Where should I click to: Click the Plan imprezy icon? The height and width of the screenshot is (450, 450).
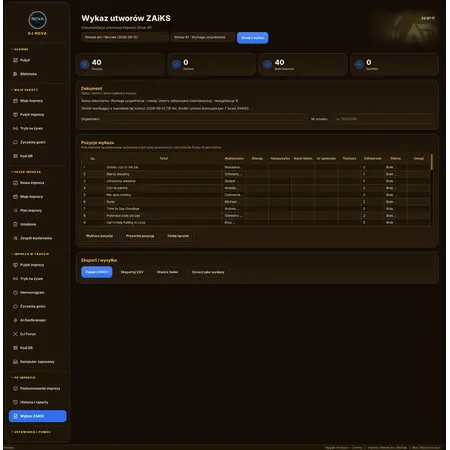15,211
